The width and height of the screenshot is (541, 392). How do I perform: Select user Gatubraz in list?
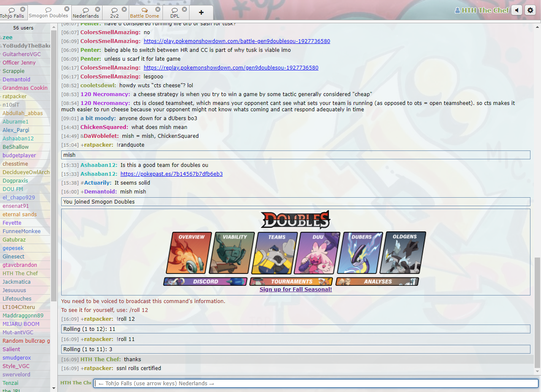pyautogui.click(x=25, y=240)
